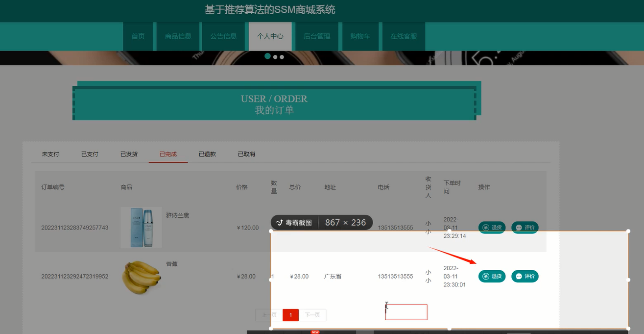
Task: Open the 后台管理 navigation link
Action: [317, 36]
